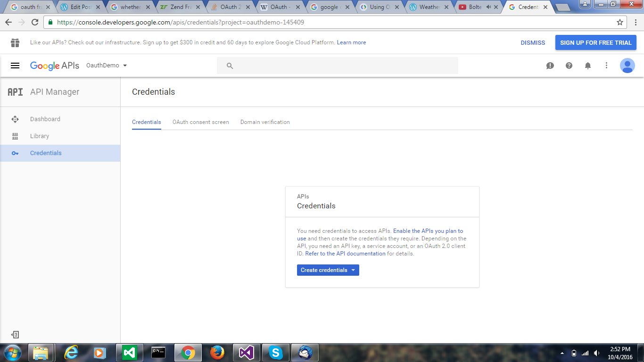
Task: Open Chrome's main menu
Action: tap(635, 22)
